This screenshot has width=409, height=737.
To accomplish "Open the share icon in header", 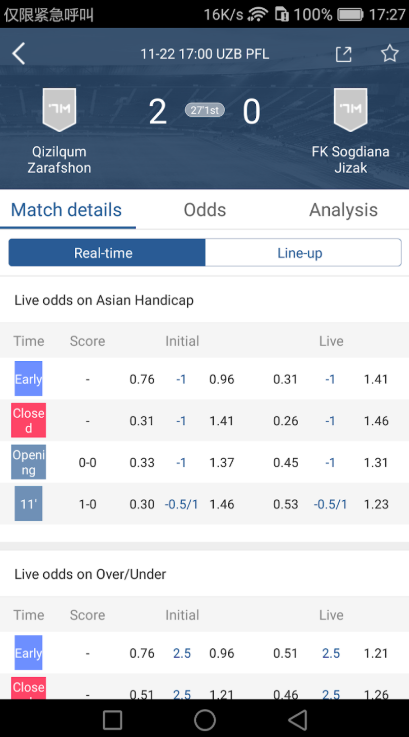I will tap(343, 54).
